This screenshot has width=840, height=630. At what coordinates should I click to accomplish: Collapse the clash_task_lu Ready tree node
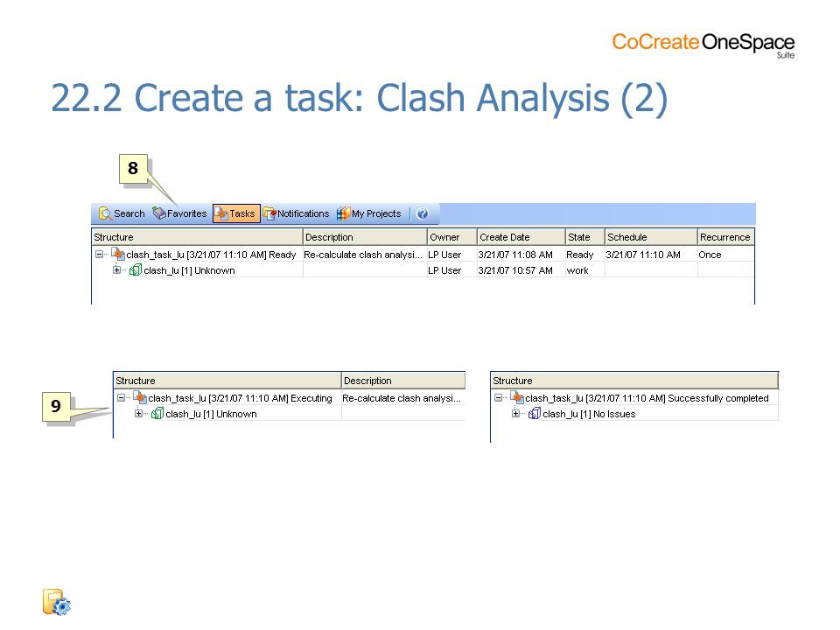[99, 255]
